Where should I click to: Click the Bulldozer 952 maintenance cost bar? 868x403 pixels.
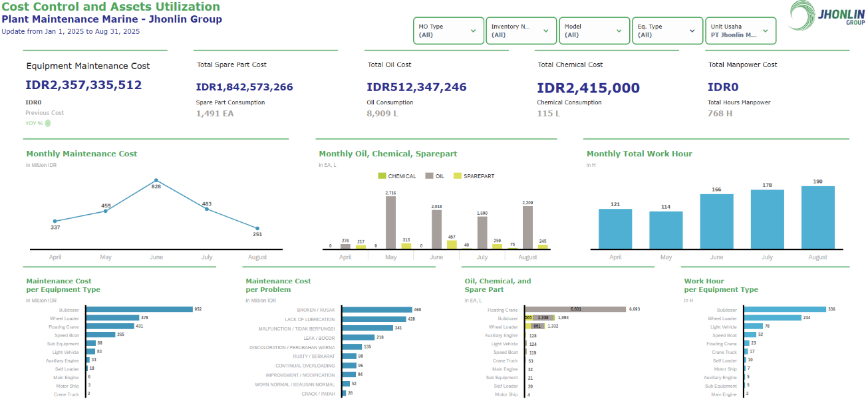click(139, 309)
